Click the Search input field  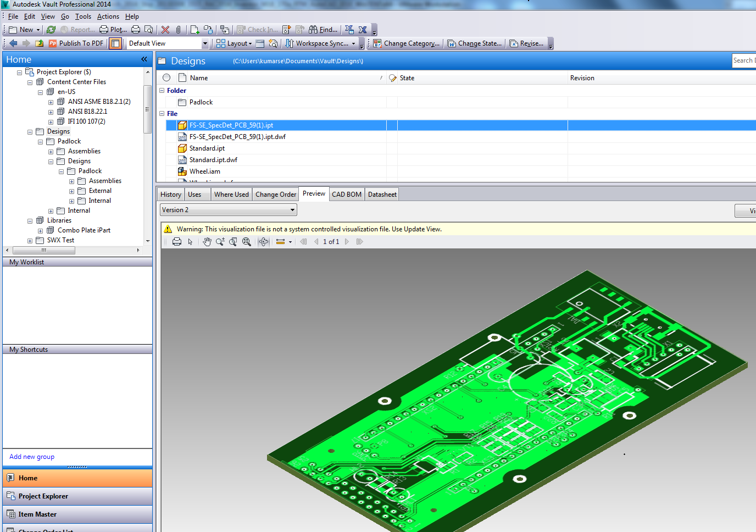pyautogui.click(x=744, y=60)
